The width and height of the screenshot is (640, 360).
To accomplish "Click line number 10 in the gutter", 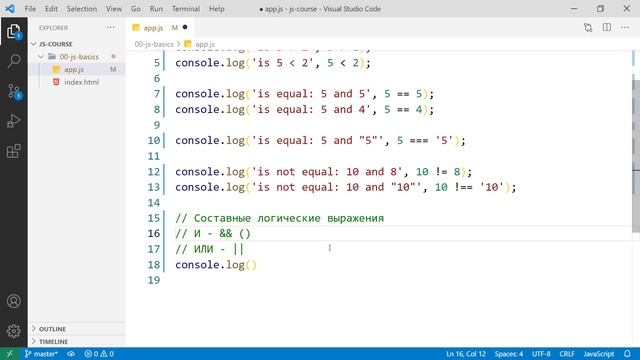I will pos(154,140).
